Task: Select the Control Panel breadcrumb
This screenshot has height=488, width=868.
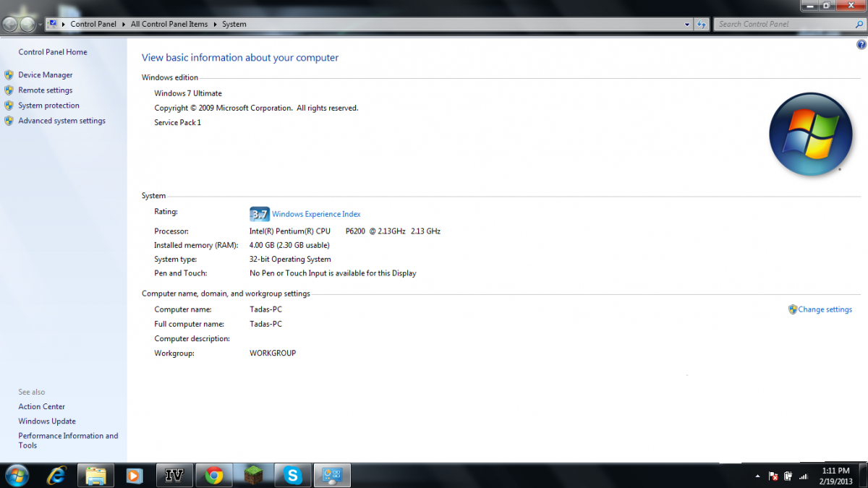Action: 93,24
